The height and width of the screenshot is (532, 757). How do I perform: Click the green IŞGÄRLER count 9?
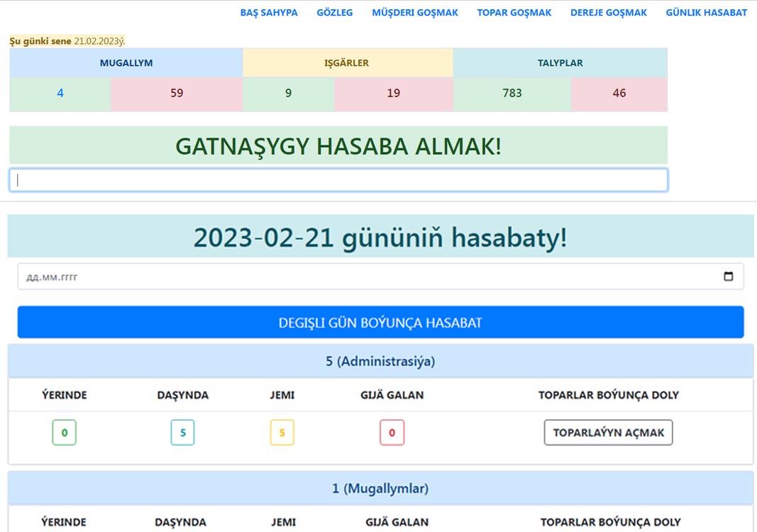click(x=288, y=93)
